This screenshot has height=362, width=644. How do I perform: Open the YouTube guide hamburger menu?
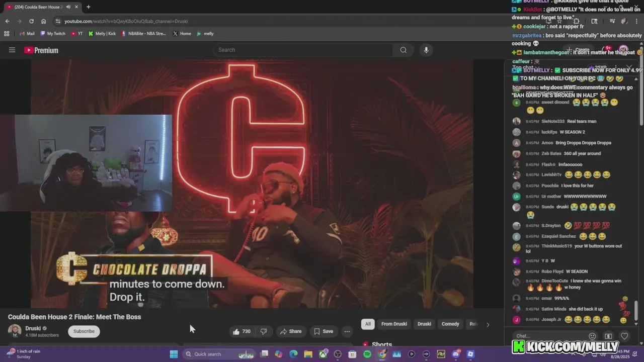point(12,50)
